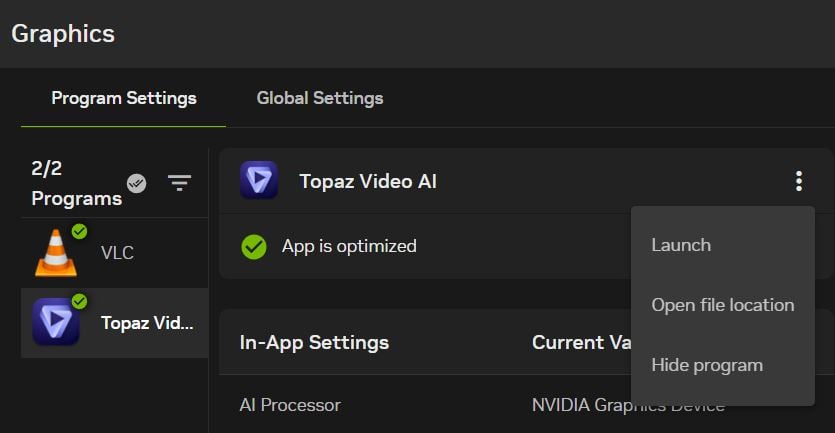This screenshot has height=433, width=835.
Task: Choose Launch from the context menu
Action: [x=681, y=245]
